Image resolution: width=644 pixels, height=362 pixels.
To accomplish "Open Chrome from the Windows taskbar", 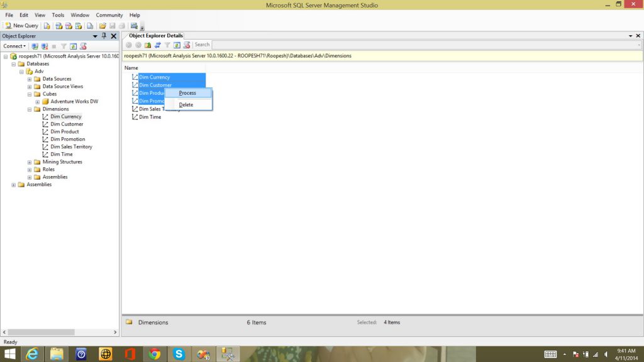I will coord(154,354).
